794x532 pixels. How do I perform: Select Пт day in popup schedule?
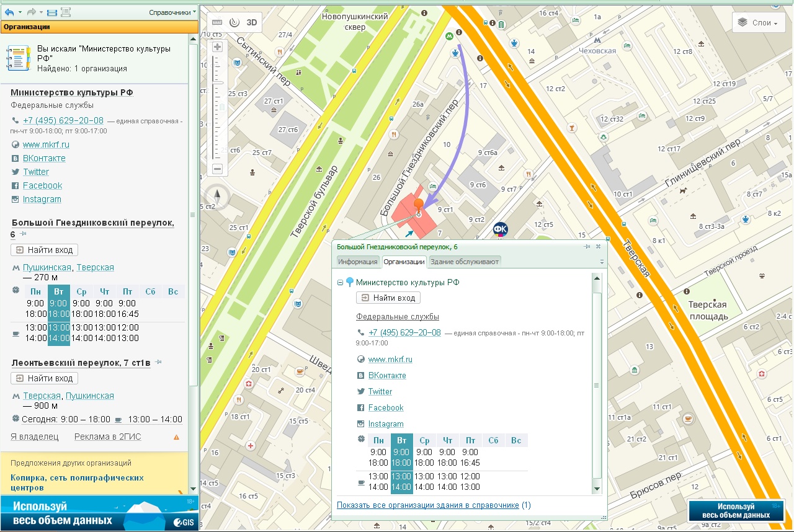pos(471,441)
